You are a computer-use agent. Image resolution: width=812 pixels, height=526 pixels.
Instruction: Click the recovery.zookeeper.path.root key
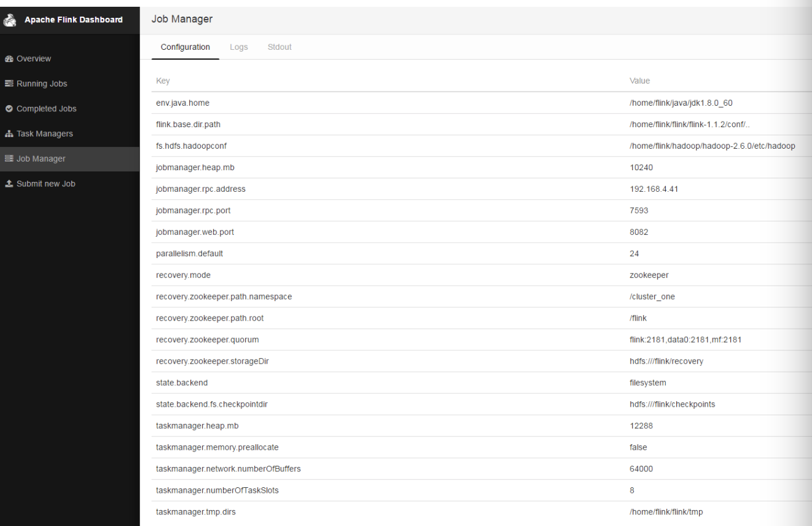point(210,318)
